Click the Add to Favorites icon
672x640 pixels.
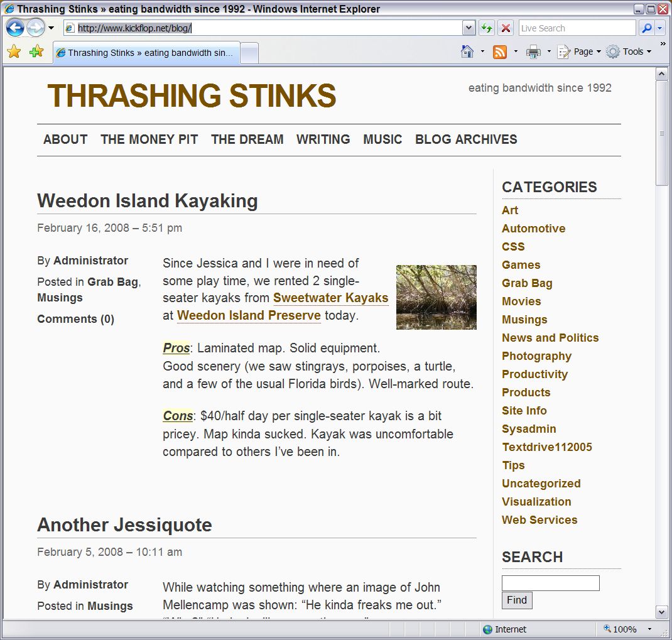click(x=36, y=52)
